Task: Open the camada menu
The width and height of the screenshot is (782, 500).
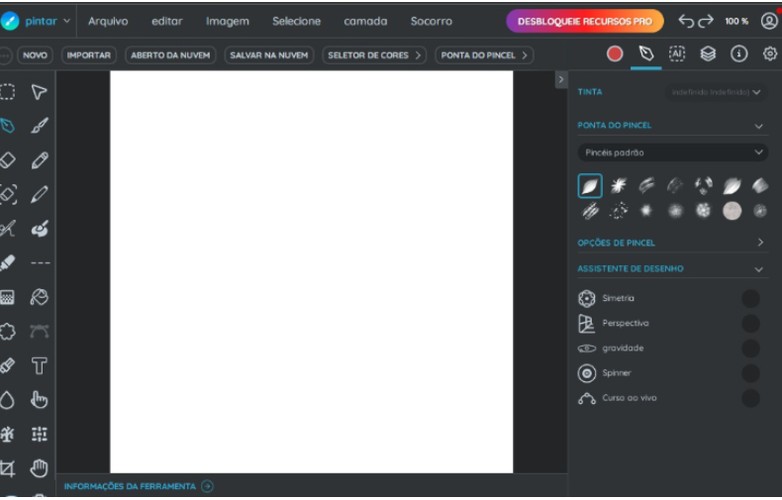Action: 366,21
